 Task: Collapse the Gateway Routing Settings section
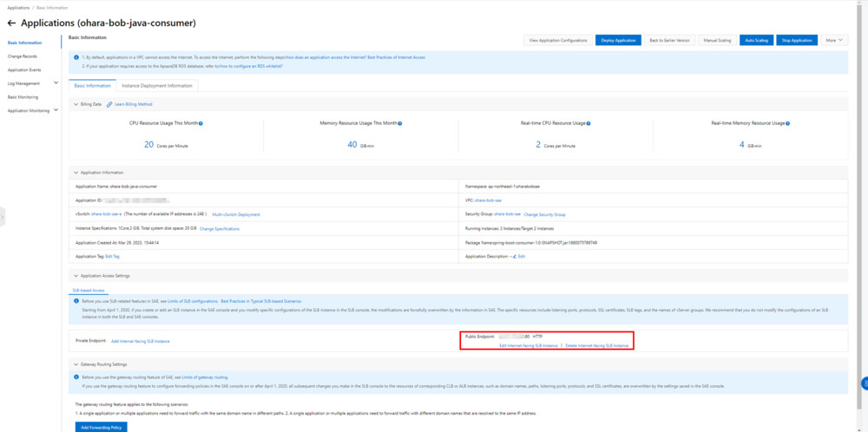76,364
